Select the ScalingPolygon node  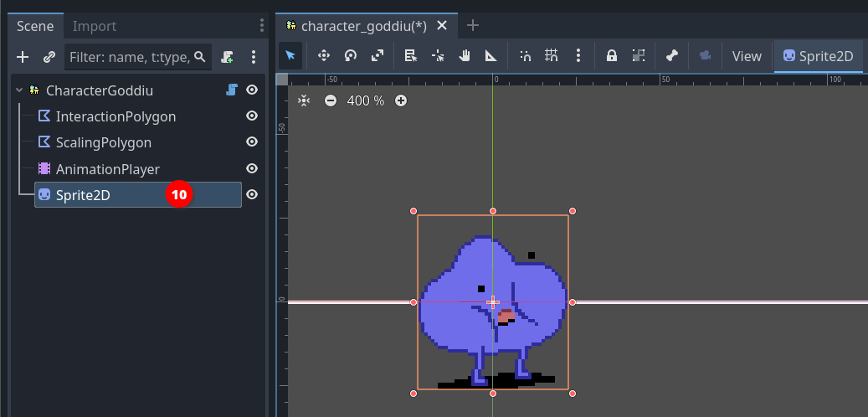point(104,142)
